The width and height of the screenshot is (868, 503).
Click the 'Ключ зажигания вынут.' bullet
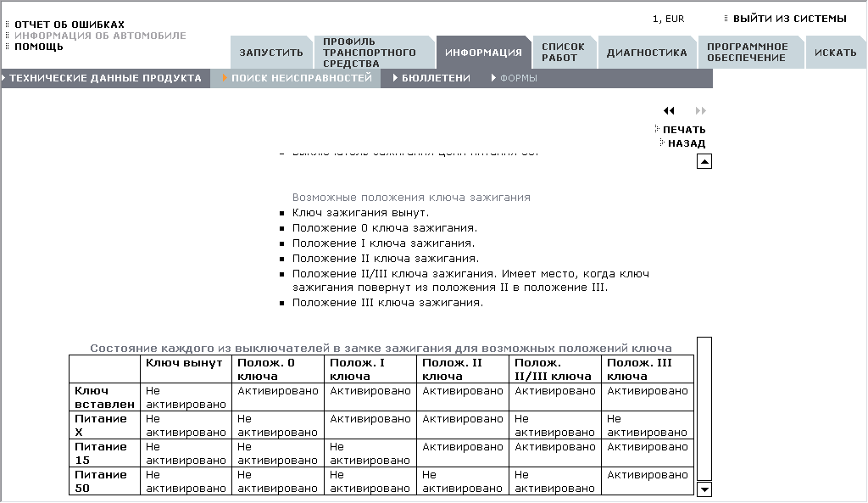coord(360,213)
